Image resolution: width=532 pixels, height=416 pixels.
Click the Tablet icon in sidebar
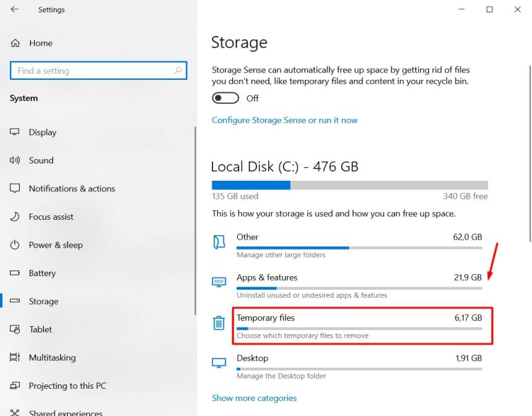click(15, 329)
